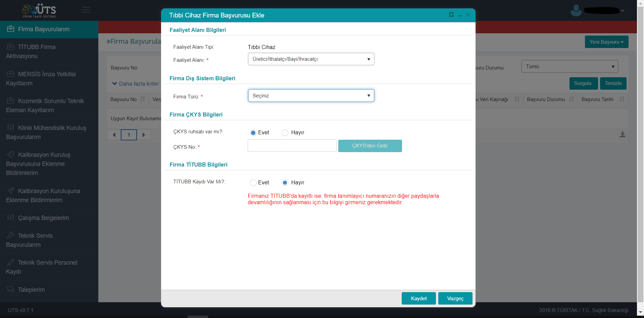Viewport: 644px width, 318px height.
Task: Select Evet for TİTUBB Kaydı
Action: [x=253, y=183]
